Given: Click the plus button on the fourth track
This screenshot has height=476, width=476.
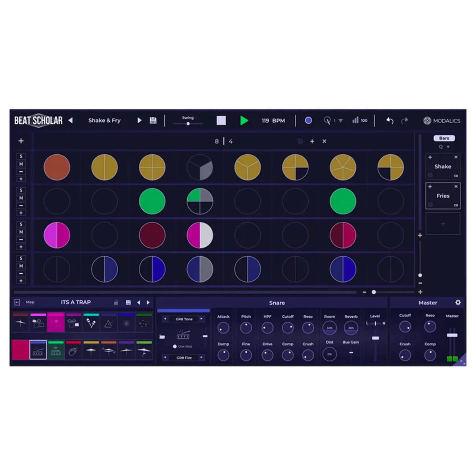Looking at the screenshot, I should [x=21, y=281].
